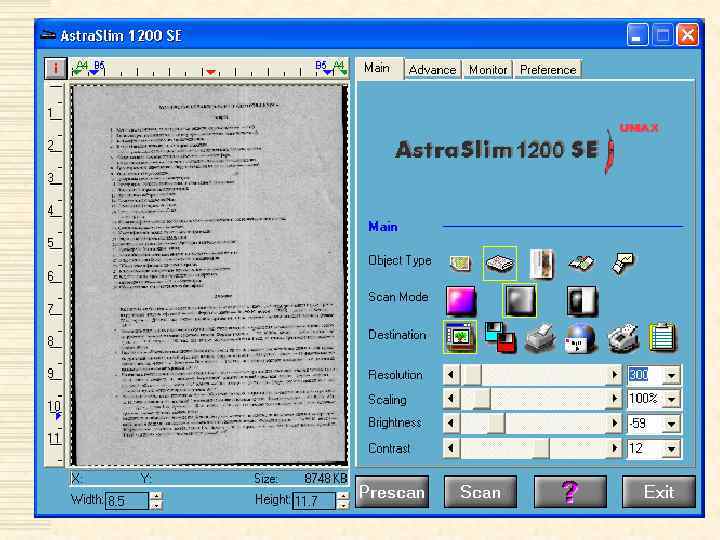Screen dimensions: 720x540
Task: Click the Height input field
Action: click(314, 501)
